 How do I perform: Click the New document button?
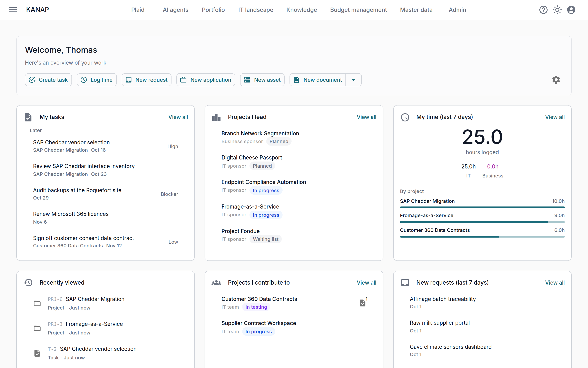317,80
